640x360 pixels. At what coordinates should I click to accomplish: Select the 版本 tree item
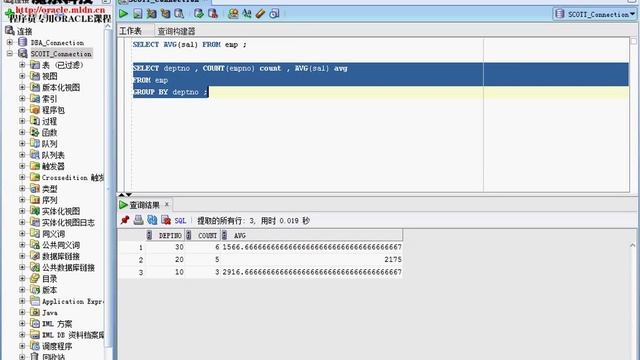coord(49,290)
